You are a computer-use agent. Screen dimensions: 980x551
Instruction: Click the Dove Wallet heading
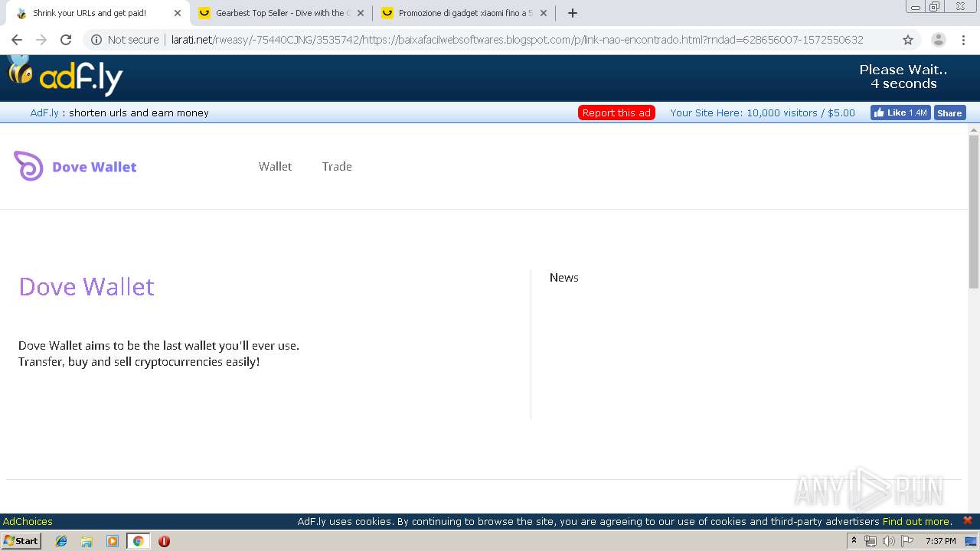click(87, 286)
